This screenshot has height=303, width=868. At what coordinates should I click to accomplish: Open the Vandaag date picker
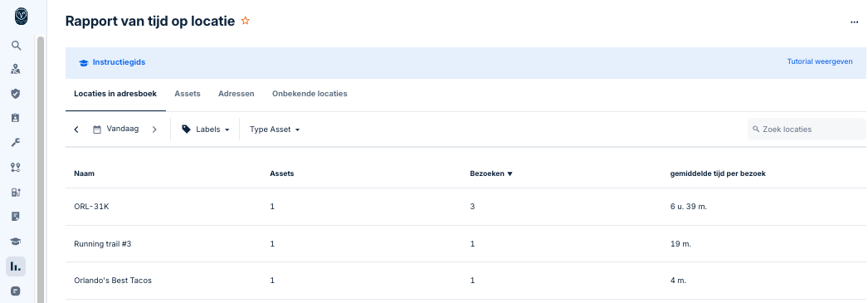(115, 129)
